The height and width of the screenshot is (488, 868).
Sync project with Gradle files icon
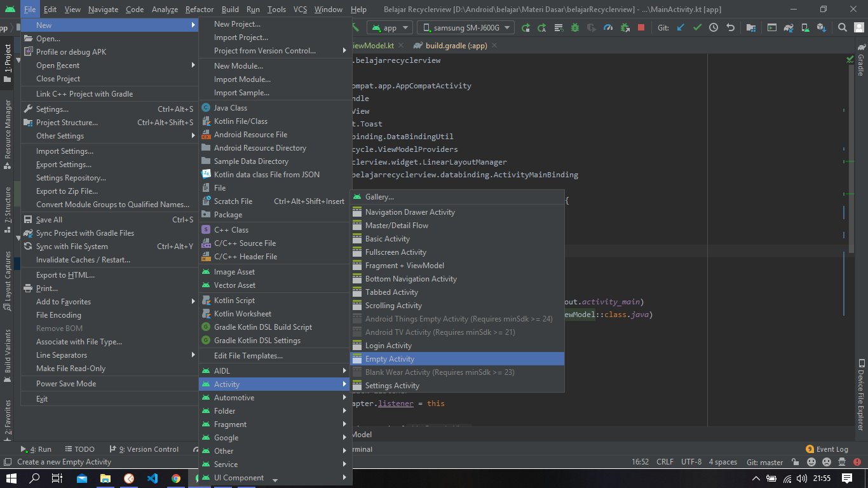point(789,27)
